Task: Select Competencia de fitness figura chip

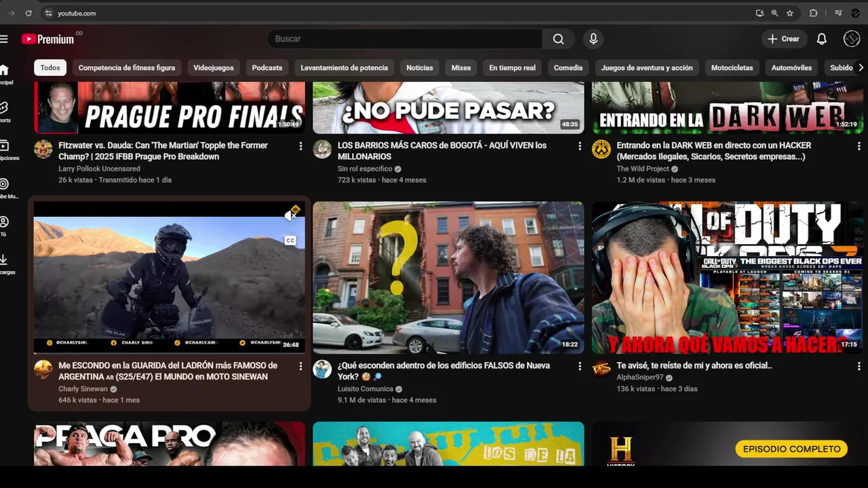Action: pyautogui.click(x=127, y=68)
